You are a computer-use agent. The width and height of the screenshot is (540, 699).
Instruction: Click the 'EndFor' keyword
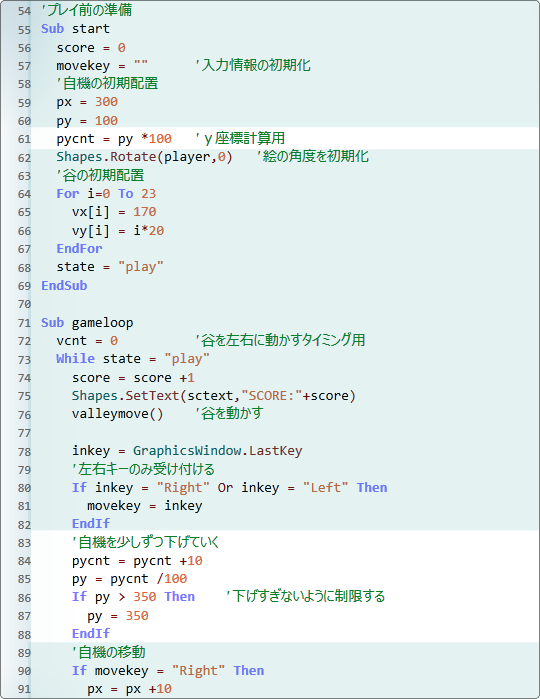(x=79, y=248)
